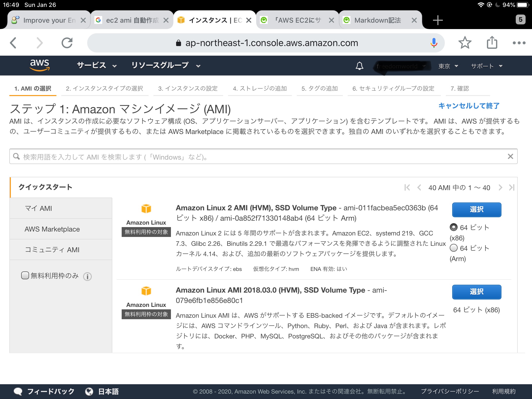Go to the previous AMI page

(x=419, y=187)
